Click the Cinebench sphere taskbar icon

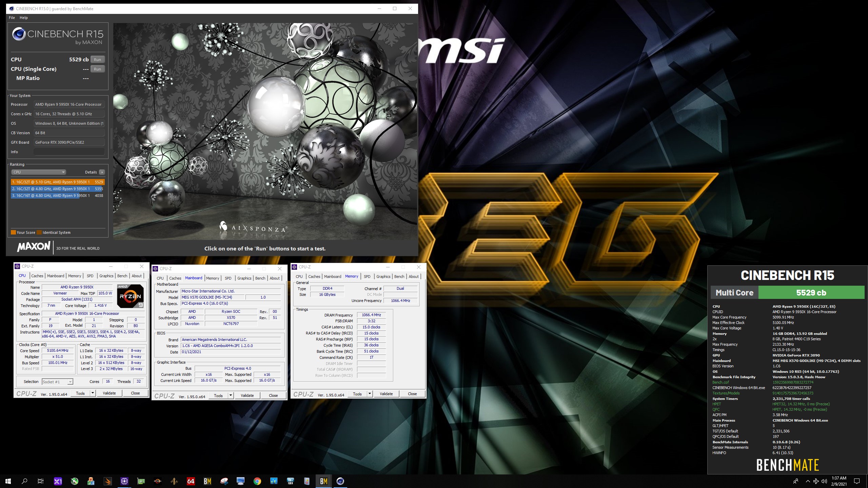340,481
